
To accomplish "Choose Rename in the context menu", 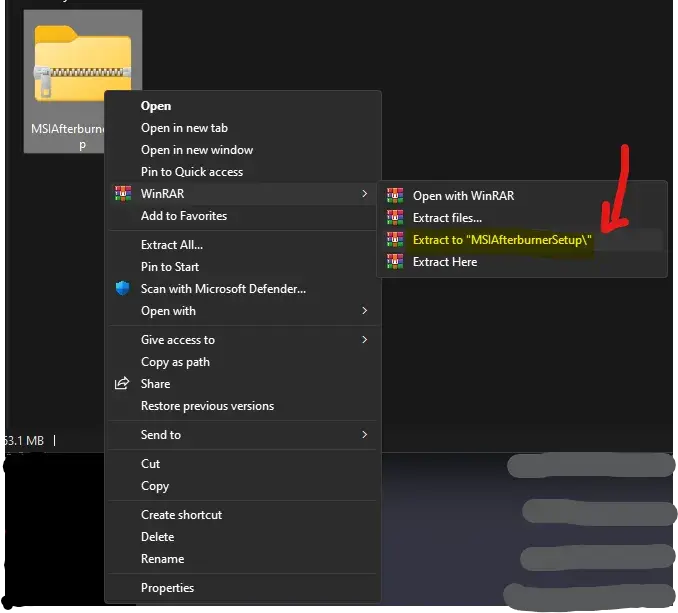I will 162,559.
